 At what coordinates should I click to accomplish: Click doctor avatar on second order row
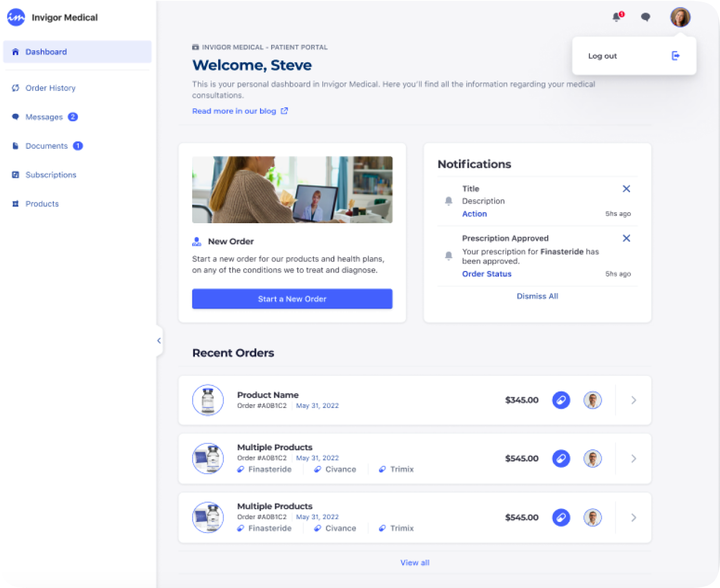point(593,459)
